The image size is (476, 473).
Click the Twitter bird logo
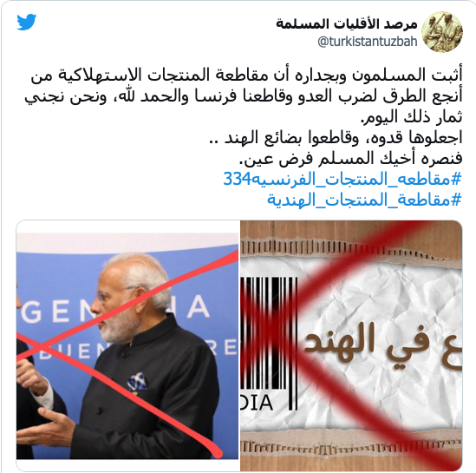click(27, 22)
